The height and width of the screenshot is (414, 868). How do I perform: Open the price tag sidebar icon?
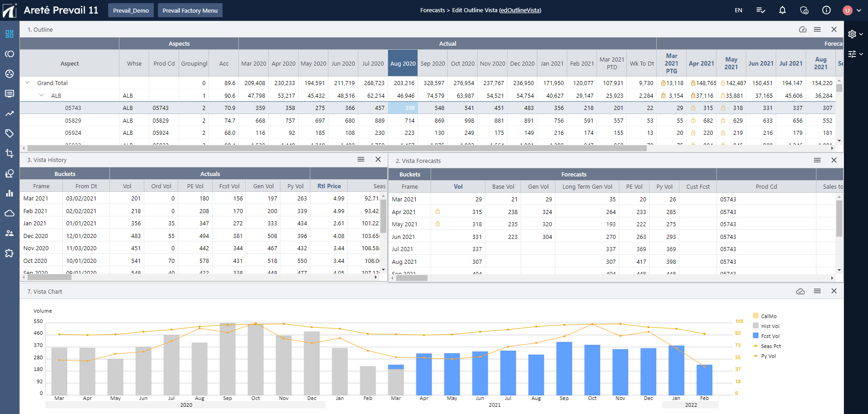tap(9, 133)
